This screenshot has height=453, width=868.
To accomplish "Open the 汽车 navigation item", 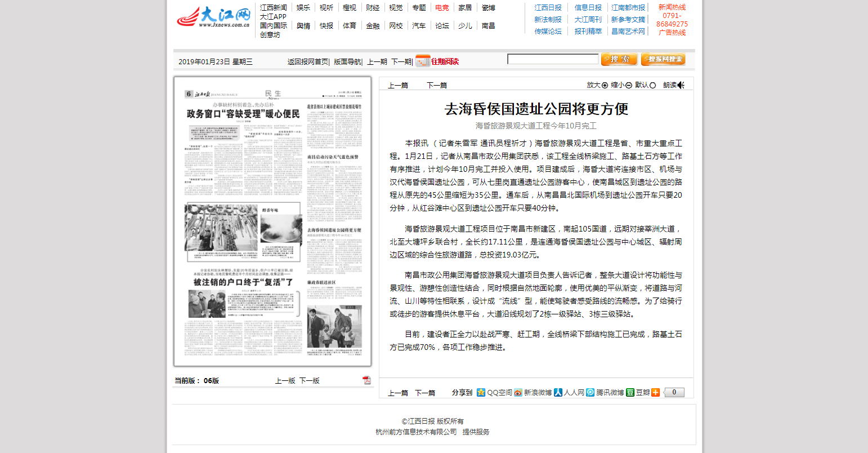I will click(419, 26).
